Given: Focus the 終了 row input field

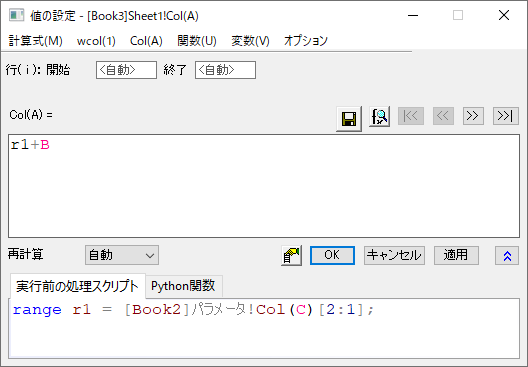Looking at the screenshot, I should [x=225, y=70].
